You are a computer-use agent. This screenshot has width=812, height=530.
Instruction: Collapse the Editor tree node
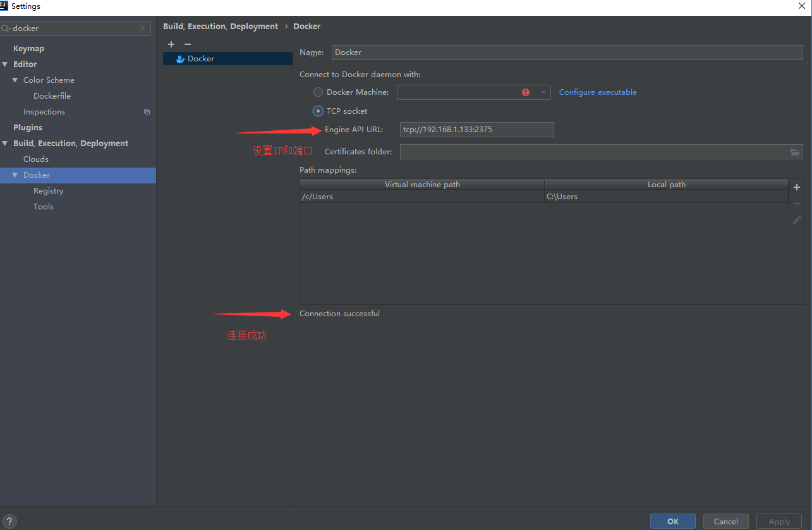(5, 64)
